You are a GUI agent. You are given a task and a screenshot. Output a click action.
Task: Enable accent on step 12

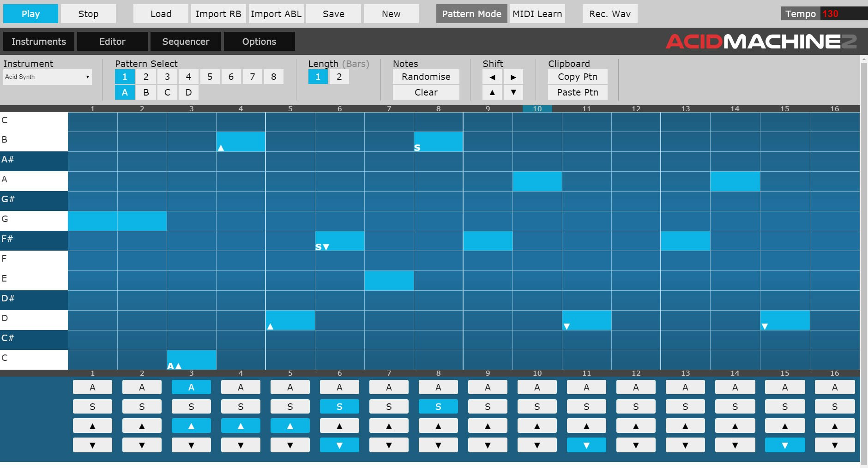(x=636, y=387)
